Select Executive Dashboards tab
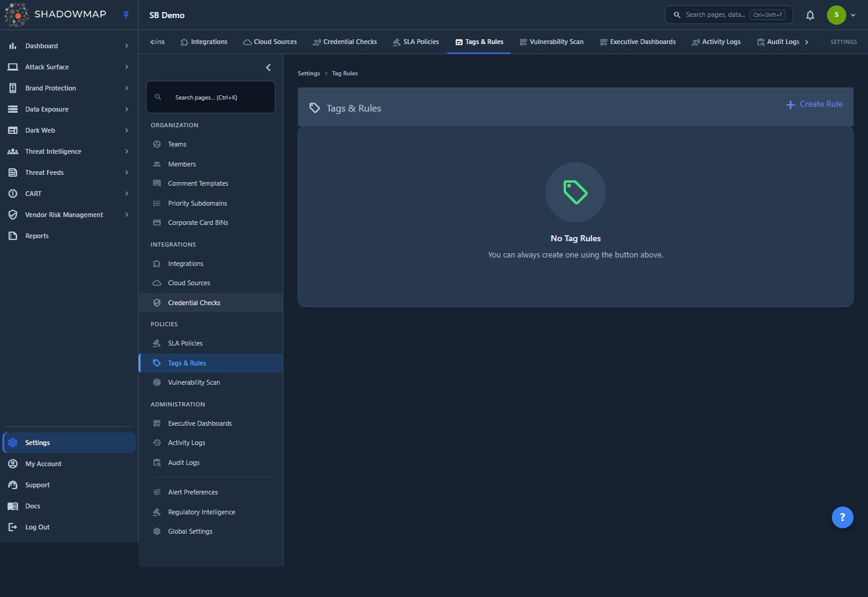Image resolution: width=868 pixels, height=597 pixels. click(638, 42)
